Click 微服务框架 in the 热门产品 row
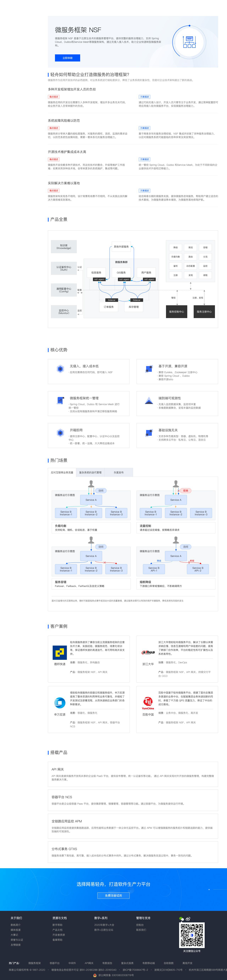 [35, 963]
